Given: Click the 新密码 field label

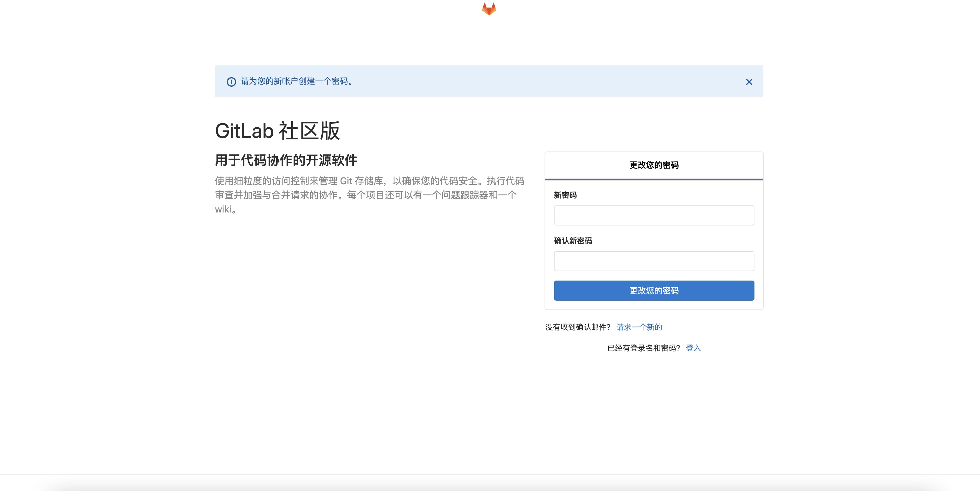Looking at the screenshot, I should (565, 195).
